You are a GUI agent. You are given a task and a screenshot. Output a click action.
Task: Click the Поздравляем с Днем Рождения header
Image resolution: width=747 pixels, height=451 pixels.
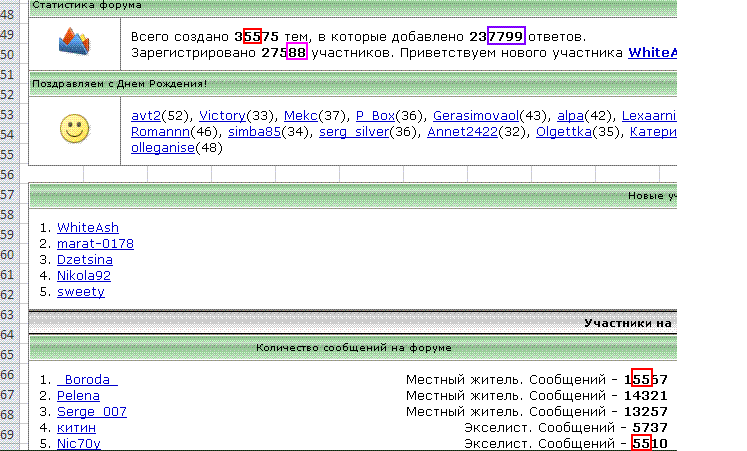119,84
